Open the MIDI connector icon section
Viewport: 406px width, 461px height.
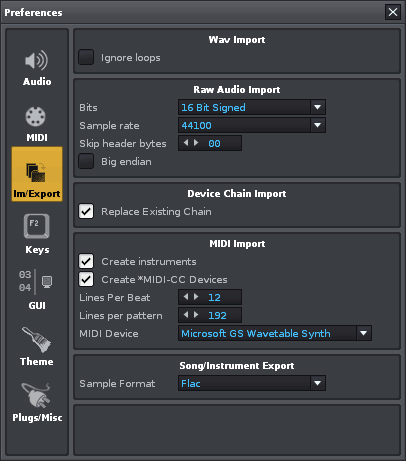[x=35, y=116]
